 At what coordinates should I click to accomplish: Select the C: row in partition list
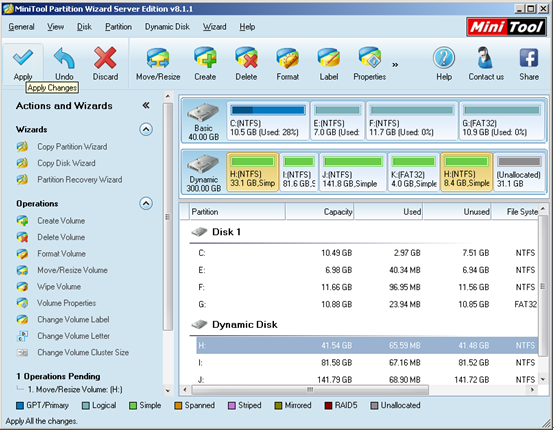click(x=367, y=253)
